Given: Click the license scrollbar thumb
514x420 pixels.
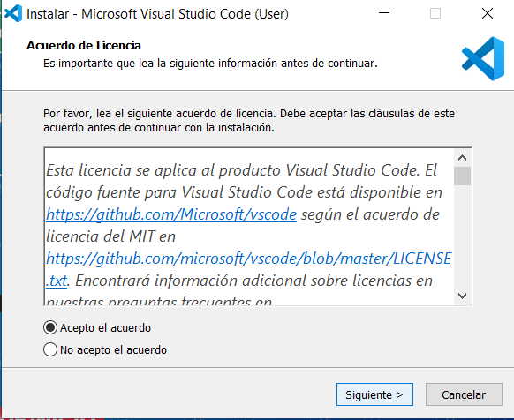Looking at the screenshot, I should pyautogui.click(x=462, y=176).
